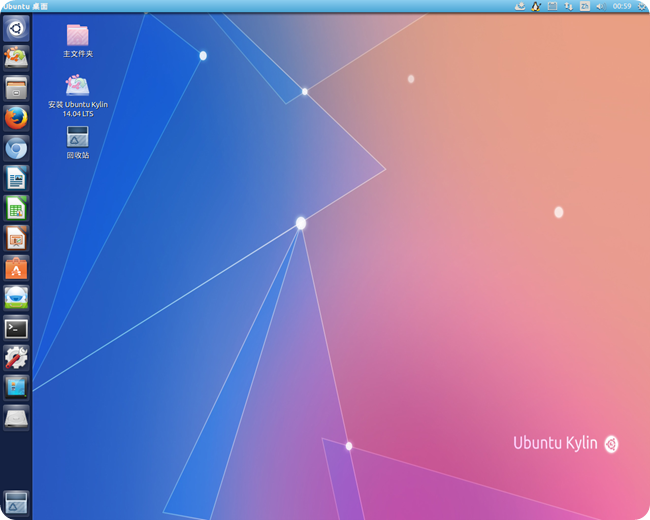650x520 pixels.
Task: Open Chromium browser from the launcher
Action: click(16, 148)
